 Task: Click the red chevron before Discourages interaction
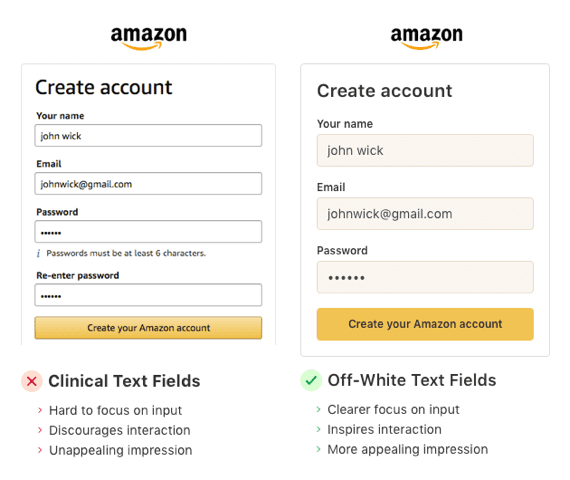40,430
